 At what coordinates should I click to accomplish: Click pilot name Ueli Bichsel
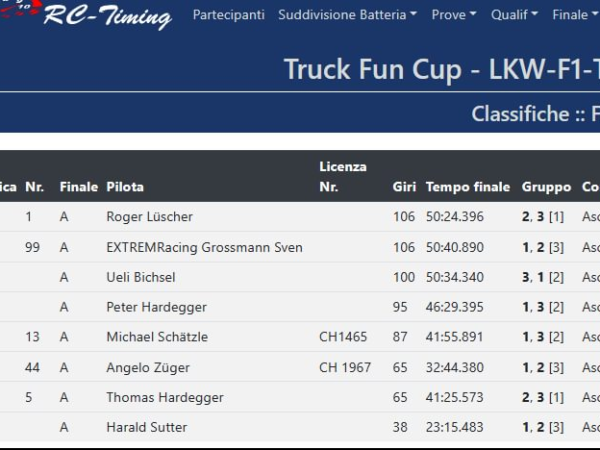(140, 277)
